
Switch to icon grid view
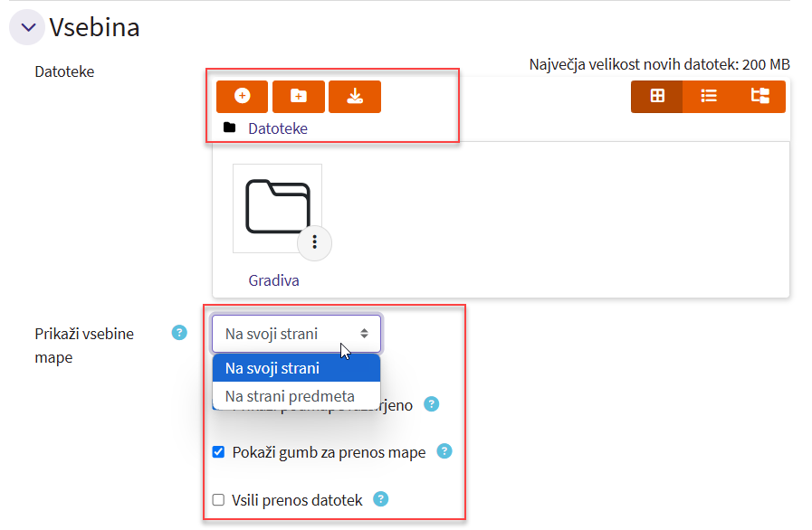click(x=657, y=96)
